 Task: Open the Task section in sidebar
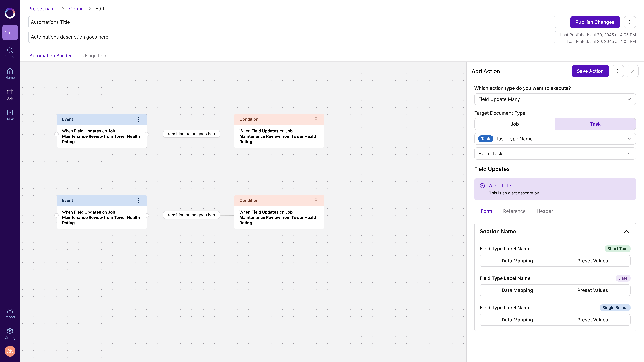pyautogui.click(x=10, y=115)
